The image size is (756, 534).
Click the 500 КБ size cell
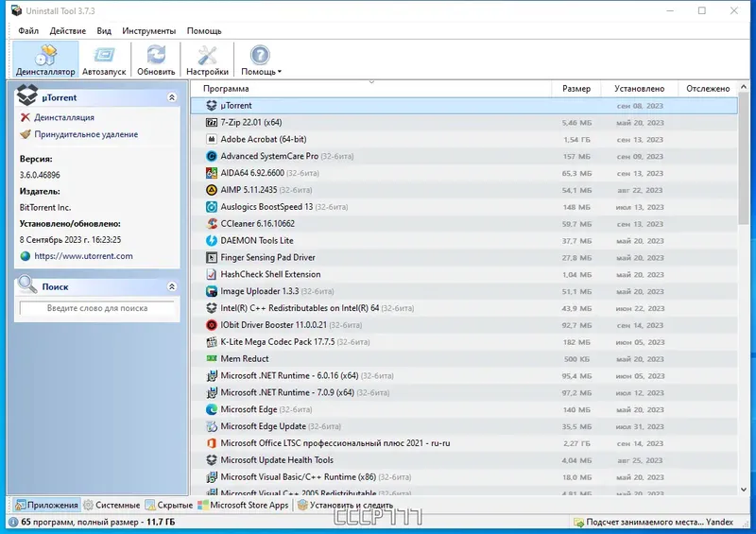point(576,359)
